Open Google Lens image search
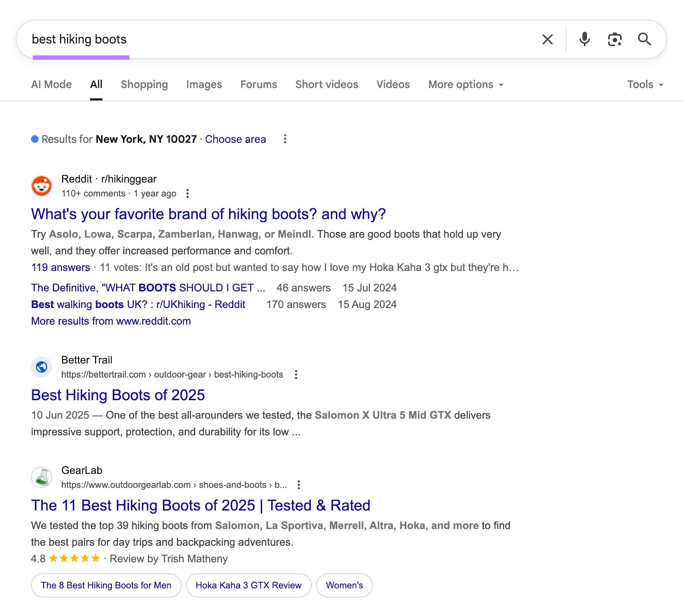Screen dimensions: 683x616 [x=615, y=39]
